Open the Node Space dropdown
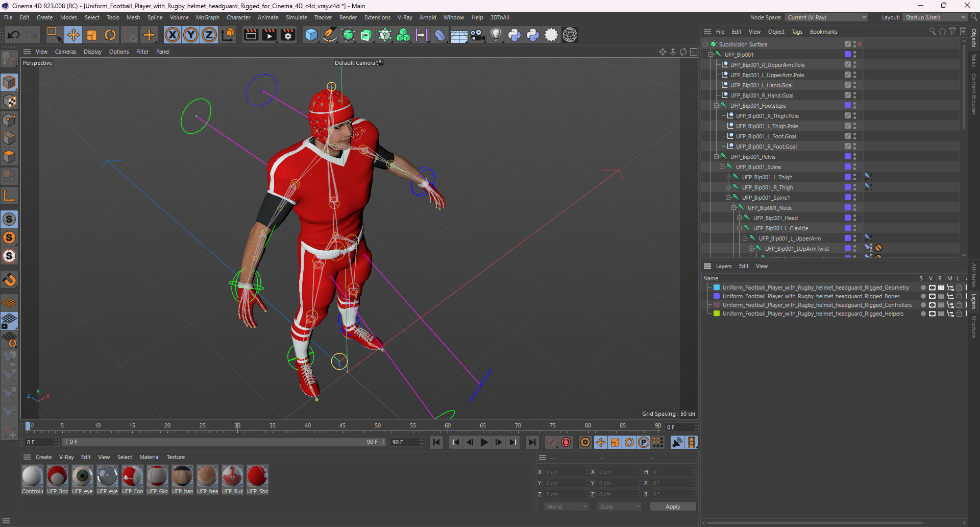The width and height of the screenshot is (980, 527). coord(826,17)
